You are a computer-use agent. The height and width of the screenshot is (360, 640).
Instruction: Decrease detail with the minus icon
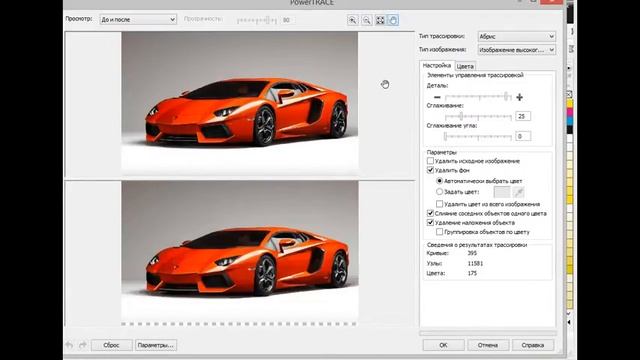click(x=437, y=97)
